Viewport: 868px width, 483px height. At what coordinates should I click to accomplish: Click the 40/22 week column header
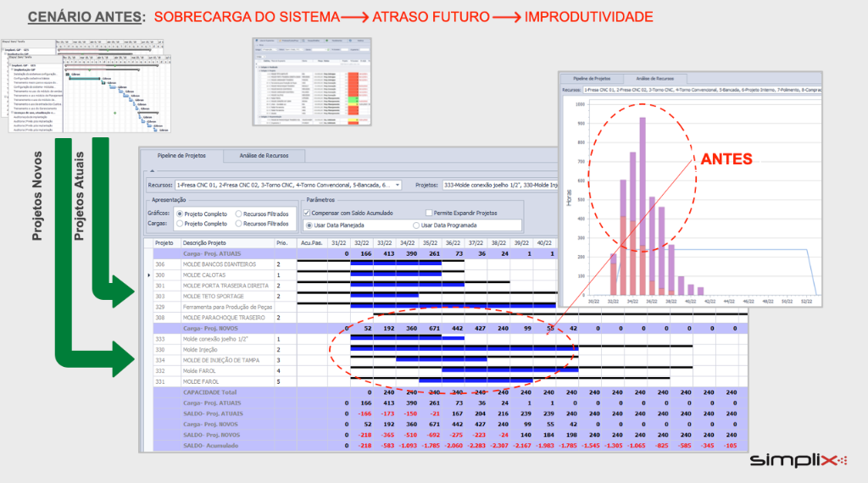coord(544,243)
